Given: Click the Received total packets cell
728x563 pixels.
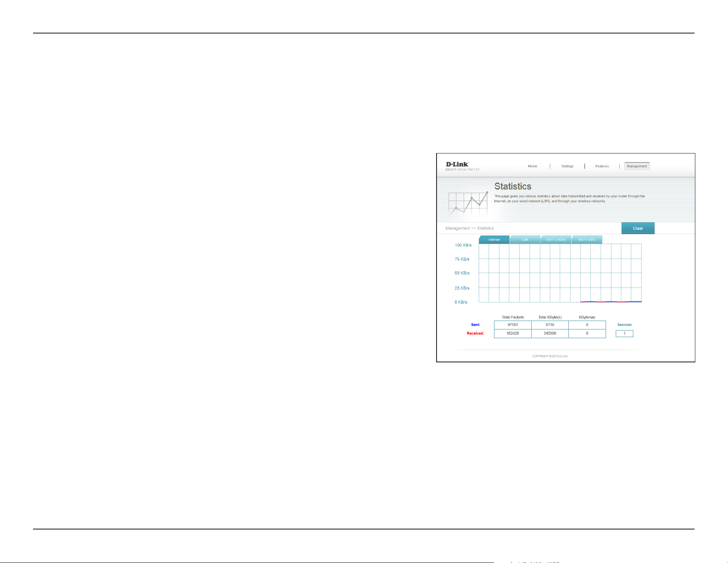Looking at the screenshot, I should pos(513,333).
